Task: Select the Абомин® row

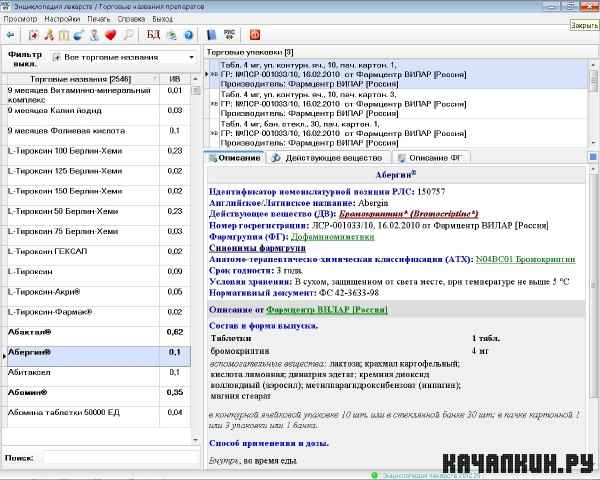Action: (98, 397)
